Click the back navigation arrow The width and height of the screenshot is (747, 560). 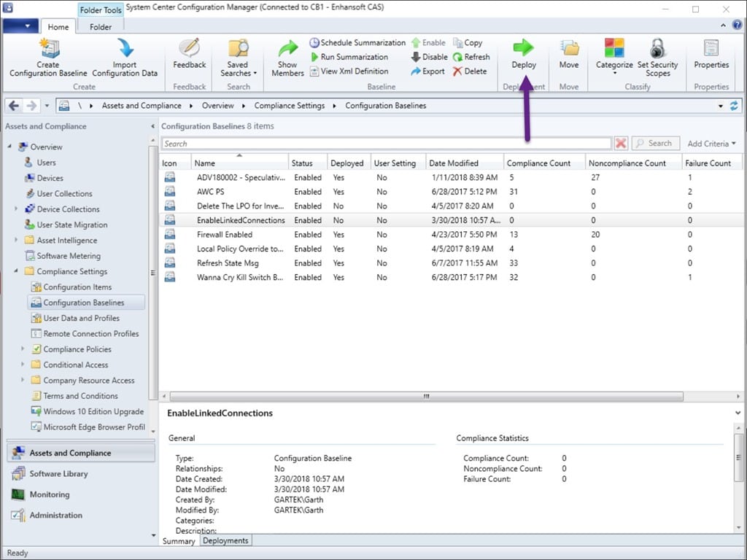coord(14,106)
